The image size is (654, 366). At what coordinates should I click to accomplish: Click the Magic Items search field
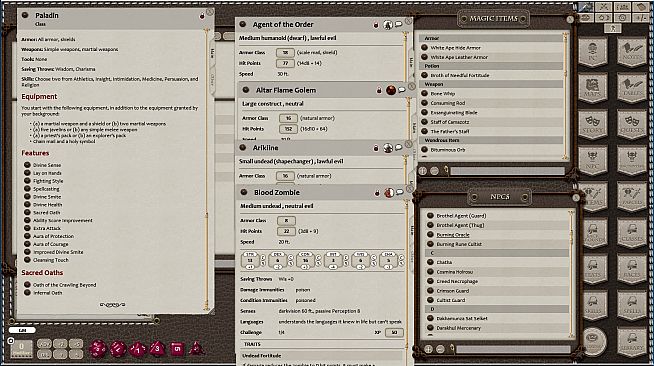pos(507,171)
